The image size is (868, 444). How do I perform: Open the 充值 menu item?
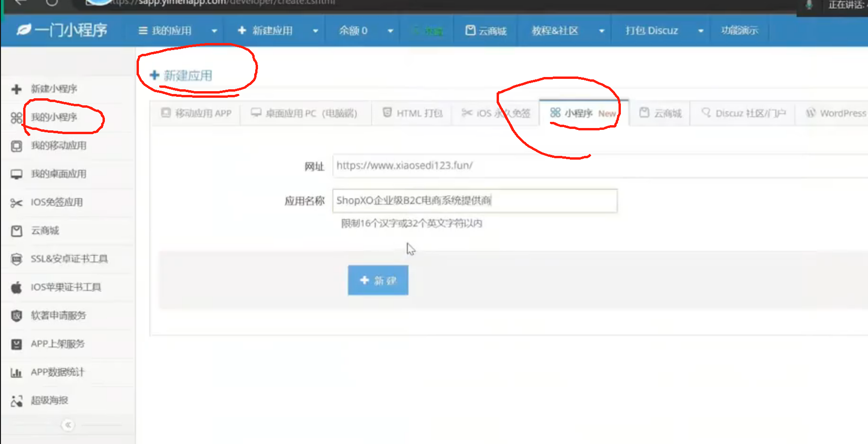[x=428, y=31]
